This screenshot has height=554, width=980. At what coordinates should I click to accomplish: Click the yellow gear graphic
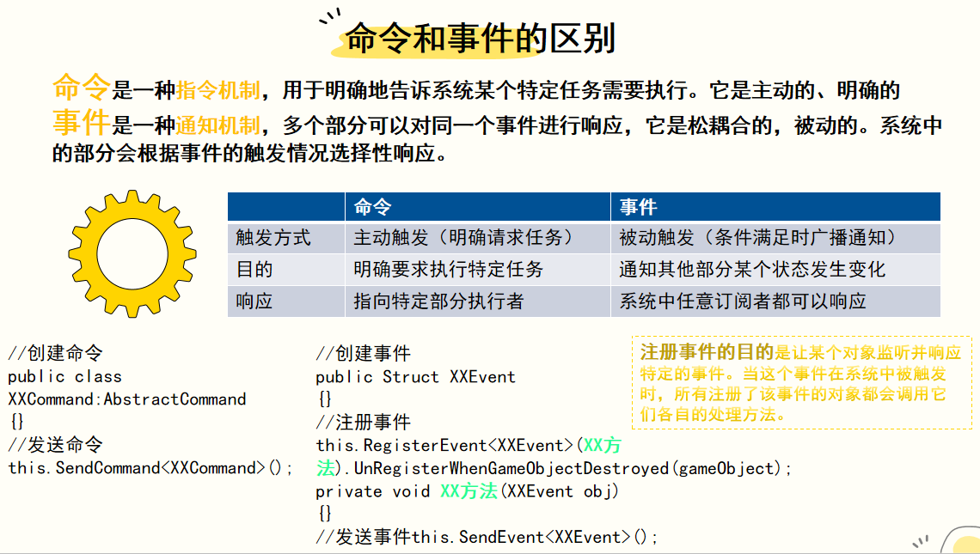point(132,253)
